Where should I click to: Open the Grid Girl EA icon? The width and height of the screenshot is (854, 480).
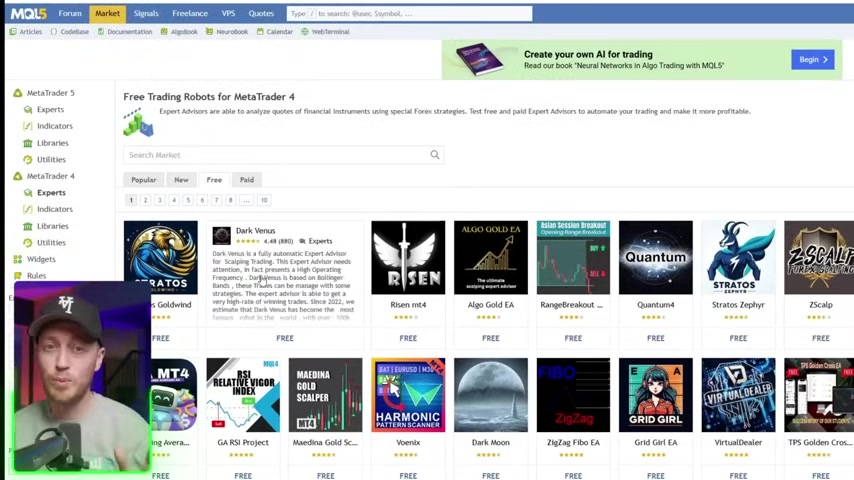click(x=655, y=395)
